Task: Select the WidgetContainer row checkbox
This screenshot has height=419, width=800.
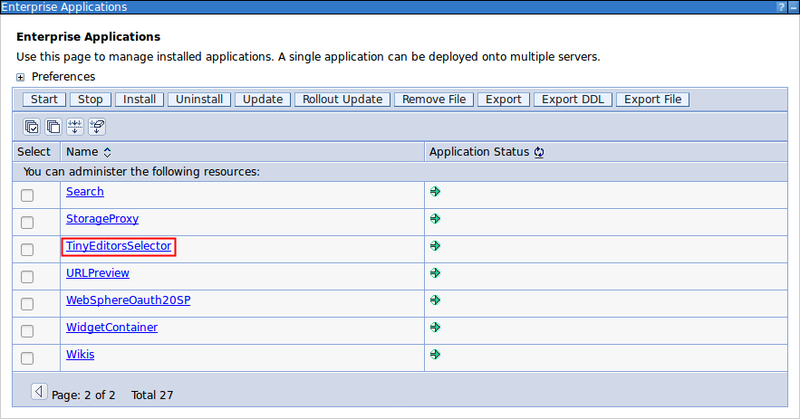Action: [27, 331]
